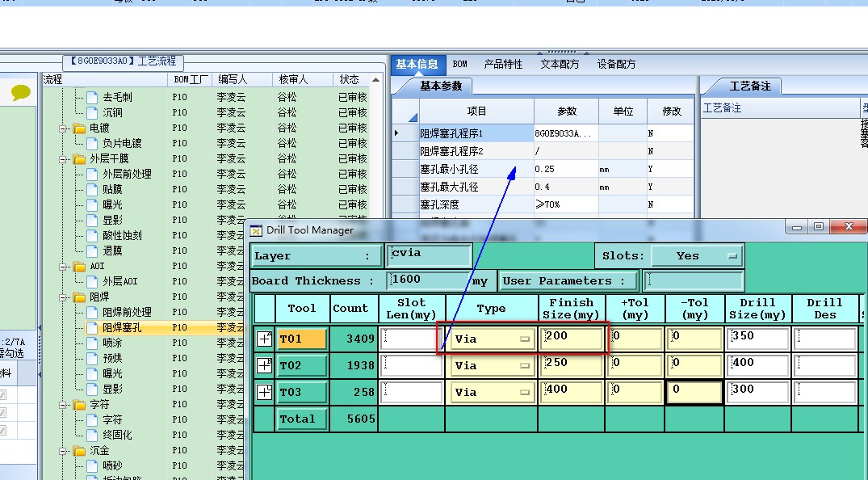
Task: Click the plus icon for tool T01
Action: 265,339
